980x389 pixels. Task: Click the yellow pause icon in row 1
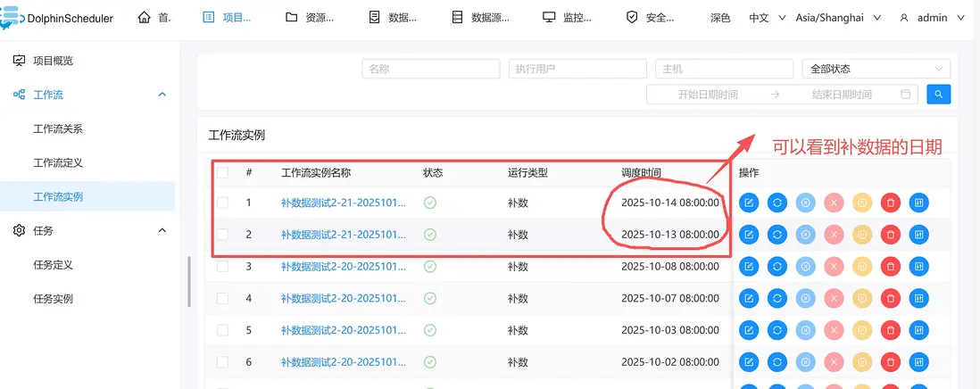click(862, 203)
